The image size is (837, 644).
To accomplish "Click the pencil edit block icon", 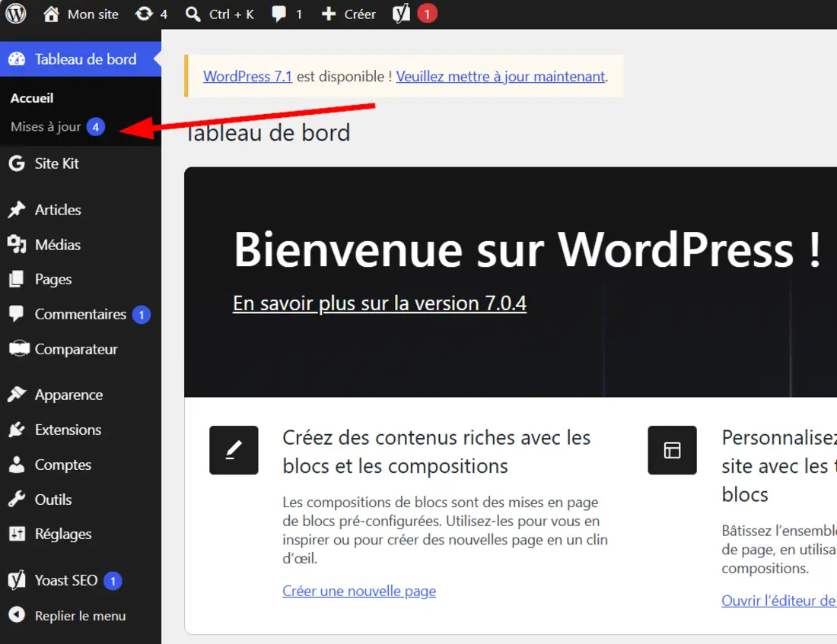I will 234,450.
